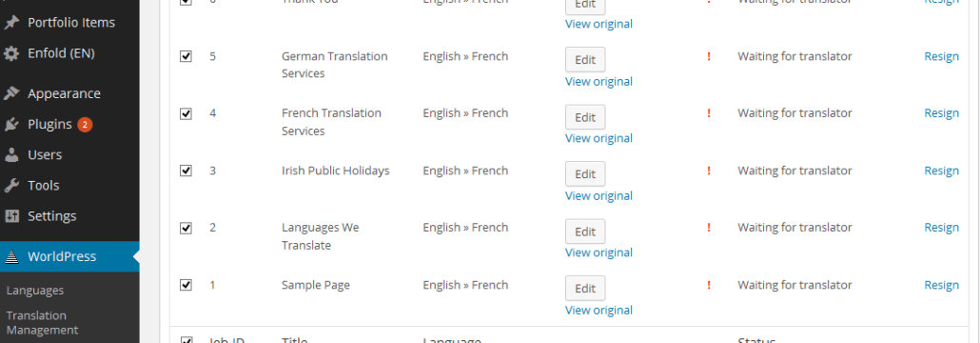The width and height of the screenshot is (980, 343).
Task: Click the title 'Irish Public Holidays'
Action: click(x=336, y=171)
